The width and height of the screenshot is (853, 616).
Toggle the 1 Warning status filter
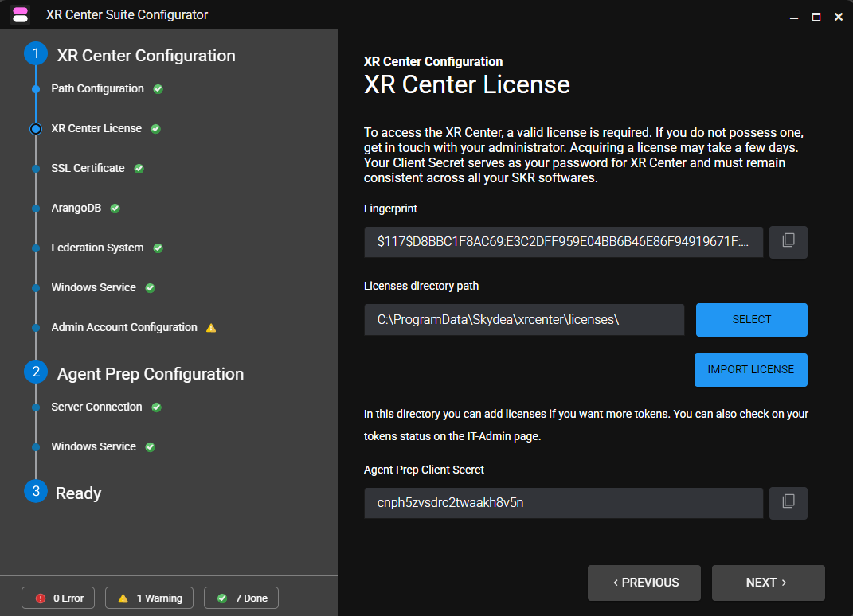tap(150, 598)
